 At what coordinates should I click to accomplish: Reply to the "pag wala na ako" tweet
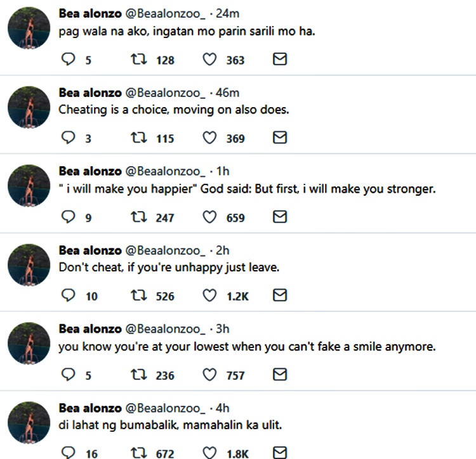(x=68, y=60)
